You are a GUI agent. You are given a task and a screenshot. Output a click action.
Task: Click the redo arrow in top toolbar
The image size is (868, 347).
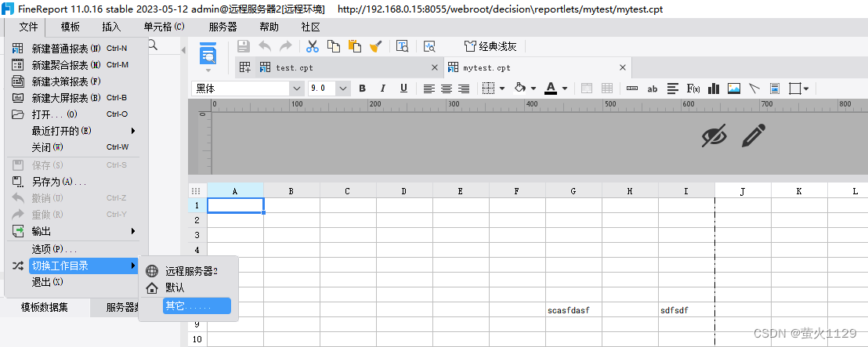click(x=286, y=46)
